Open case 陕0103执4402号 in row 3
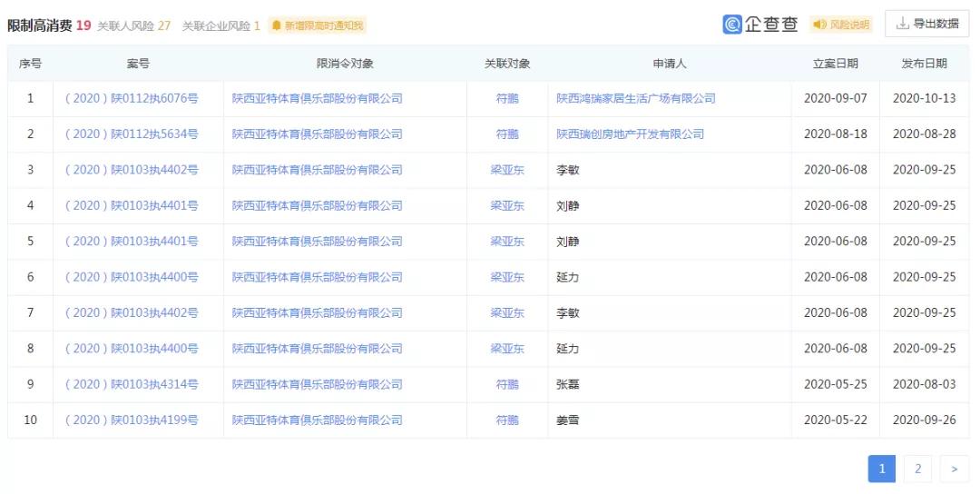The height and width of the screenshot is (494, 980). pos(132,170)
